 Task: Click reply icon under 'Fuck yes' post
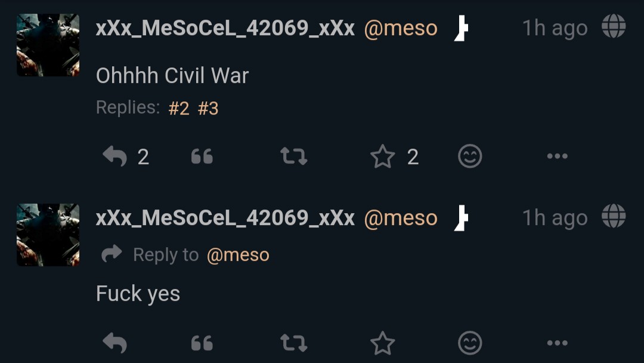114,343
